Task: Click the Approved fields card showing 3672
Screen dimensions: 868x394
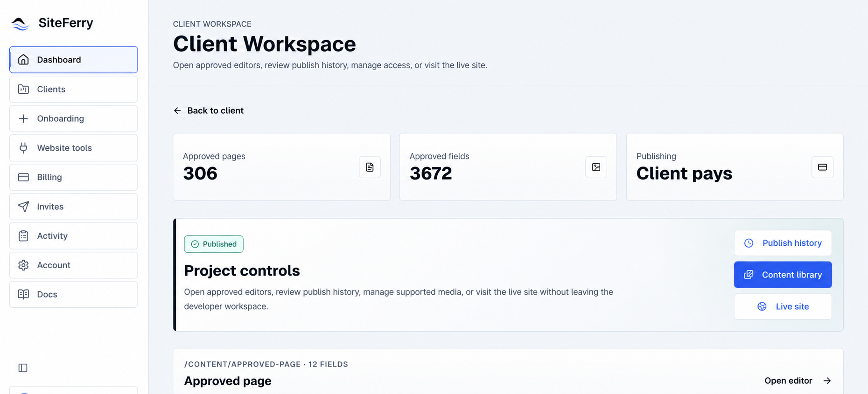Action: pos(508,167)
